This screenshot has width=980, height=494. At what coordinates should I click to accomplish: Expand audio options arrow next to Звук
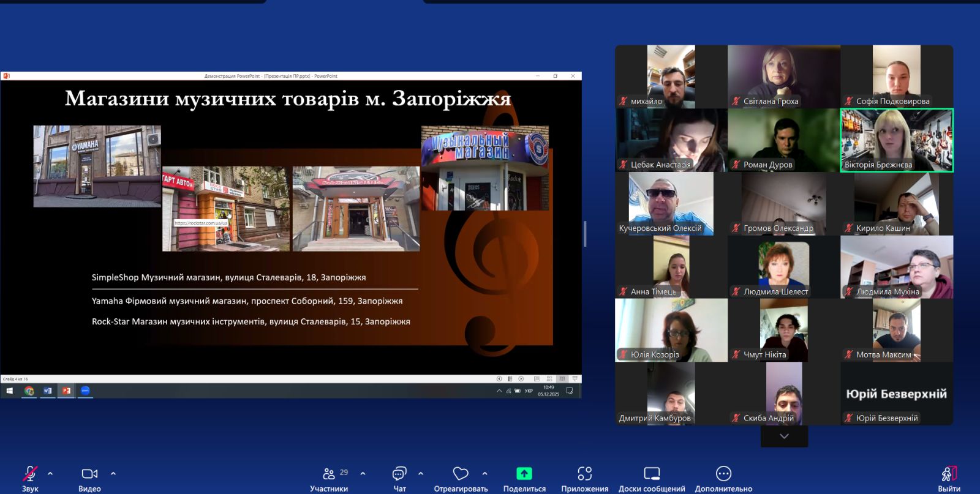pyautogui.click(x=50, y=473)
